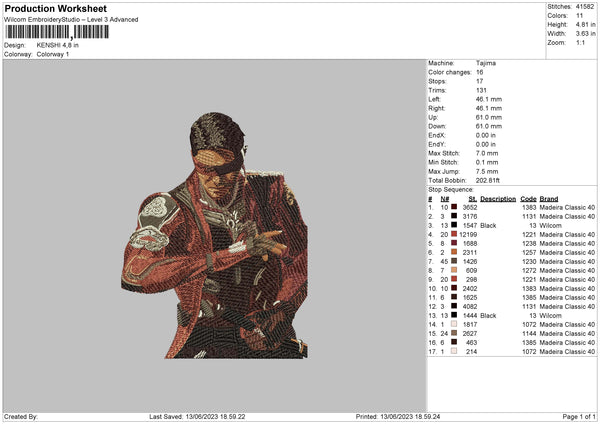Click the Wilcom EmbroideryStudio Level 3 Advanced subtitle
This screenshot has width=600, height=424.
coord(71,20)
